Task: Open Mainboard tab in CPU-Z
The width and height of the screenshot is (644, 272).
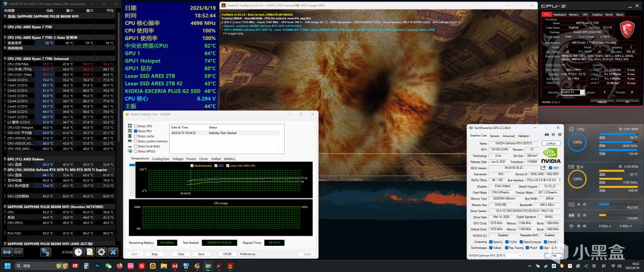Action: click(559, 15)
